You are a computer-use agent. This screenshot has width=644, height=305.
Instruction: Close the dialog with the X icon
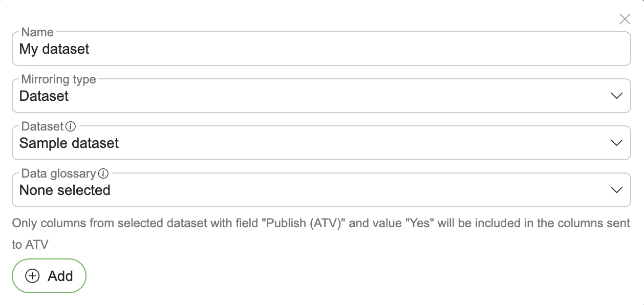[625, 19]
